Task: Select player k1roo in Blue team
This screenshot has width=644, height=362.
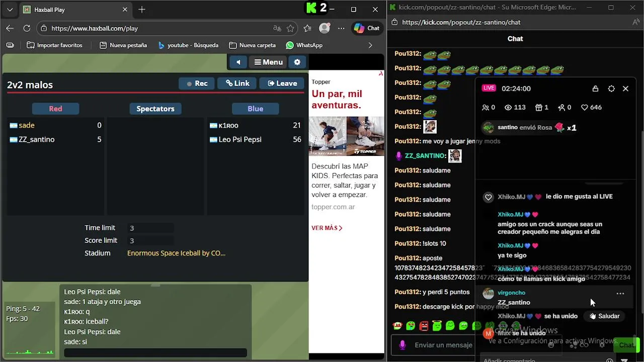Action: [255, 125]
